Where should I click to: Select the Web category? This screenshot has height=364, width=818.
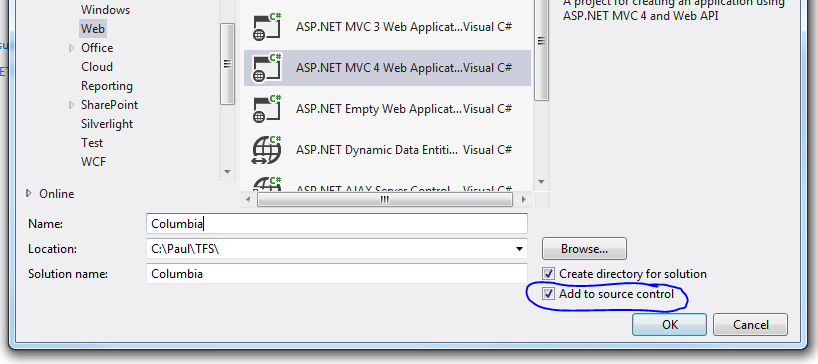93,29
